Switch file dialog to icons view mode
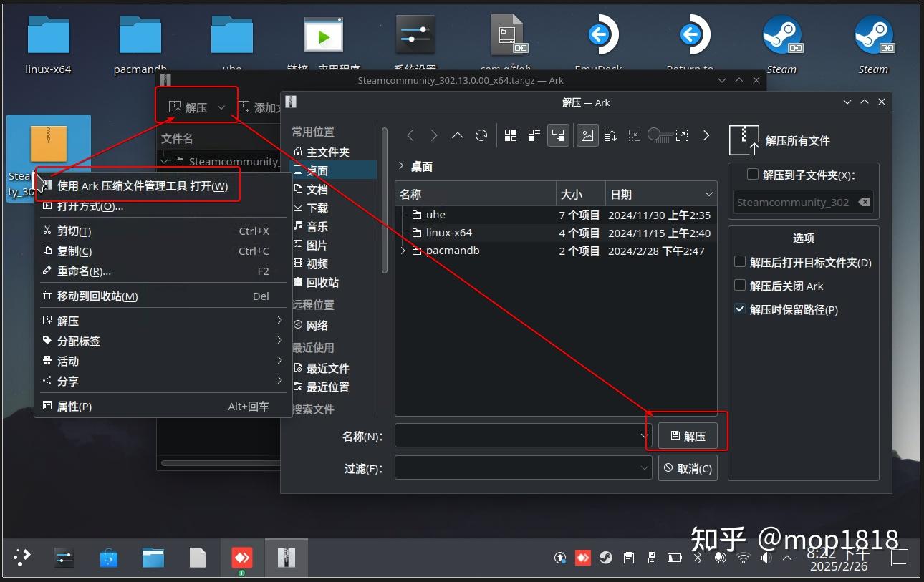The height and width of the screenshot is (582, 924). 511,135
